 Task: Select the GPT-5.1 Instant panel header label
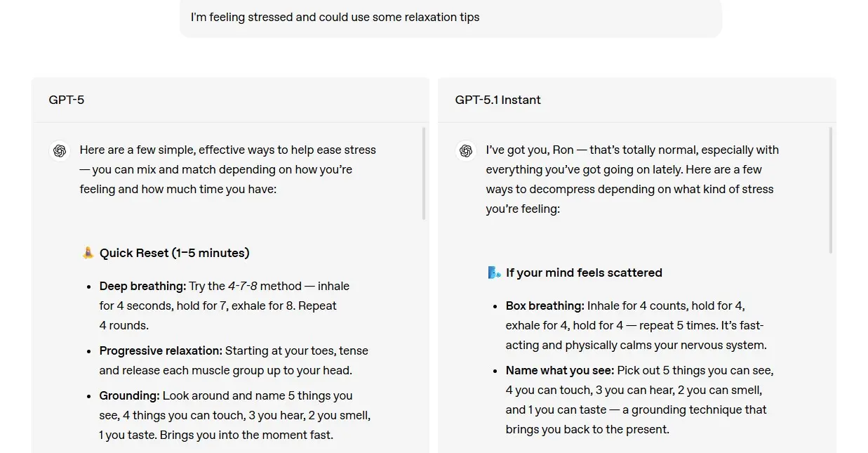(x=498, y=100)
